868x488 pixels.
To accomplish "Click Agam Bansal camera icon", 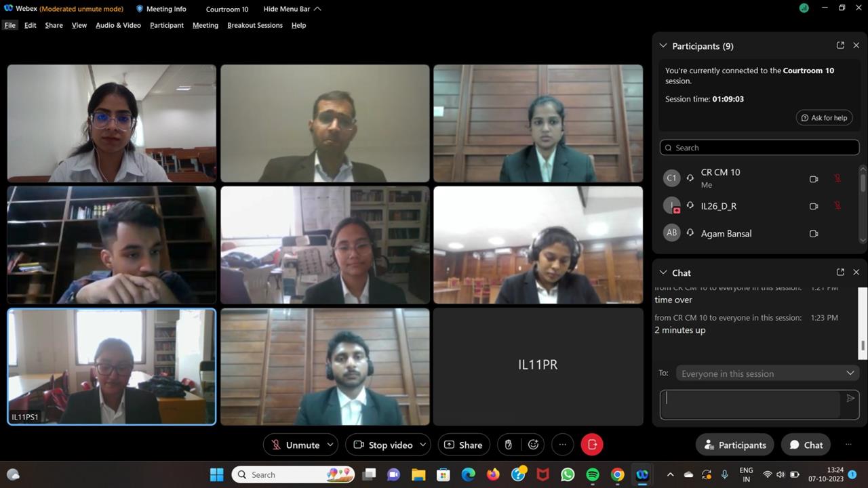I will (814, 233).
